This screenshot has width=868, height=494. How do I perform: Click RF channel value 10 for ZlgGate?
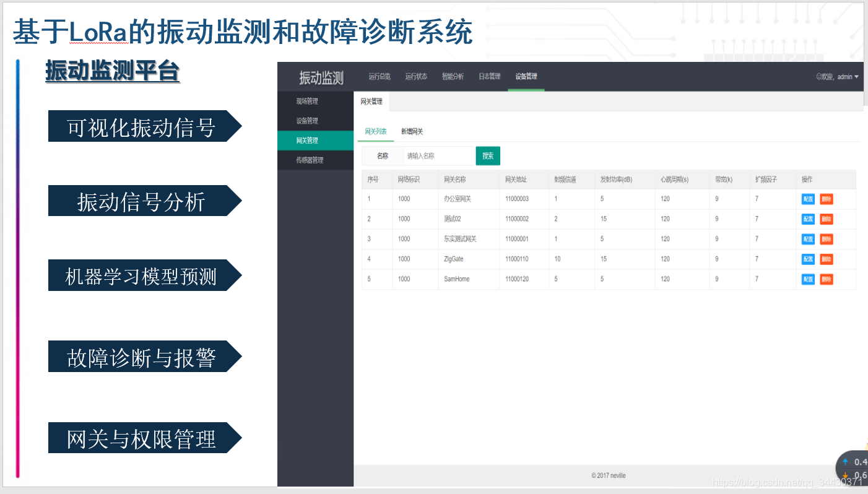(x=557, y=259)
